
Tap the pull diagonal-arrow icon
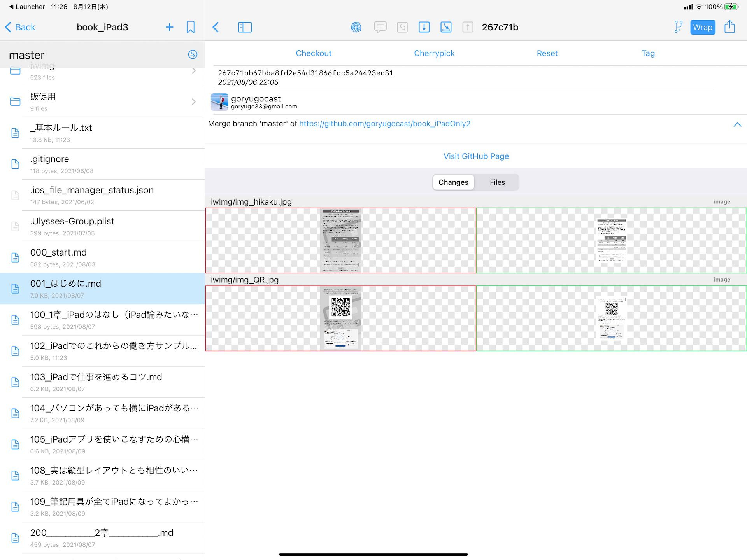(x=446, y=27)
